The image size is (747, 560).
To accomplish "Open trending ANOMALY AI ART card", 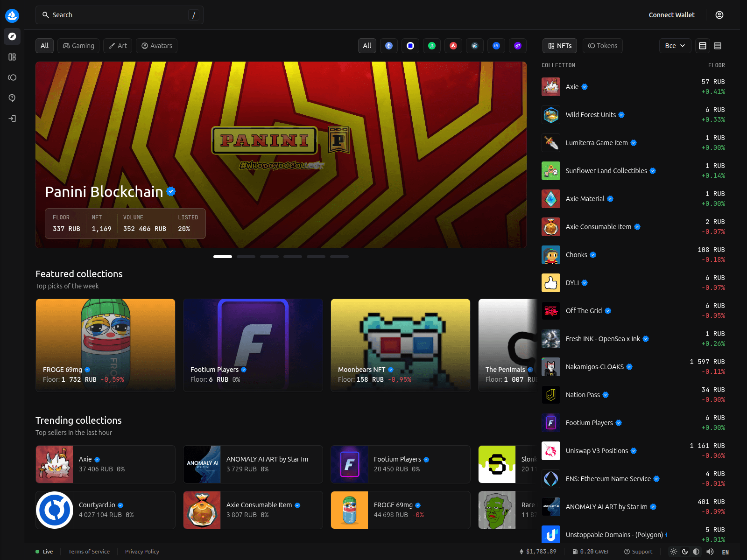I will click(253, 464).
